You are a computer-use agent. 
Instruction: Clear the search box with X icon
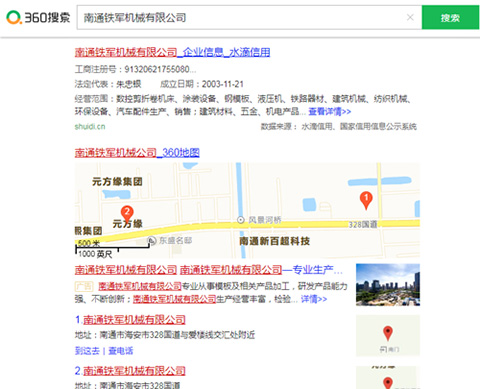coord(410,17)
